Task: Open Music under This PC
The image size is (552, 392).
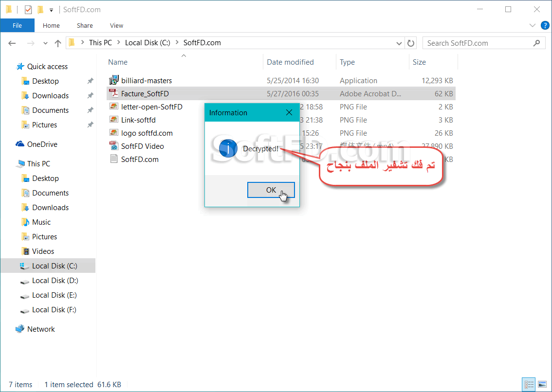Action: 41,222
